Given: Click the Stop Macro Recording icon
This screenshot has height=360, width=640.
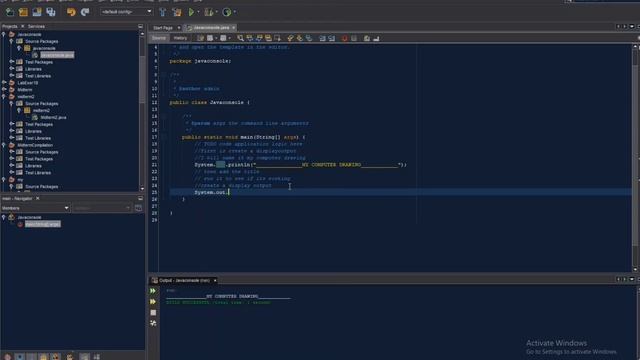Looking at the screenshot, I should pyautogui.click(x=354, y=38).
